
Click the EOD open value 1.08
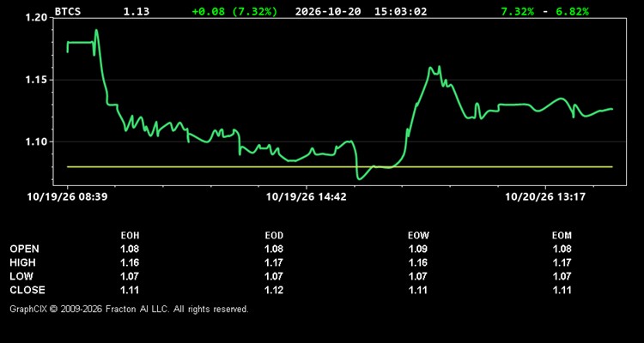coord(274,249)
